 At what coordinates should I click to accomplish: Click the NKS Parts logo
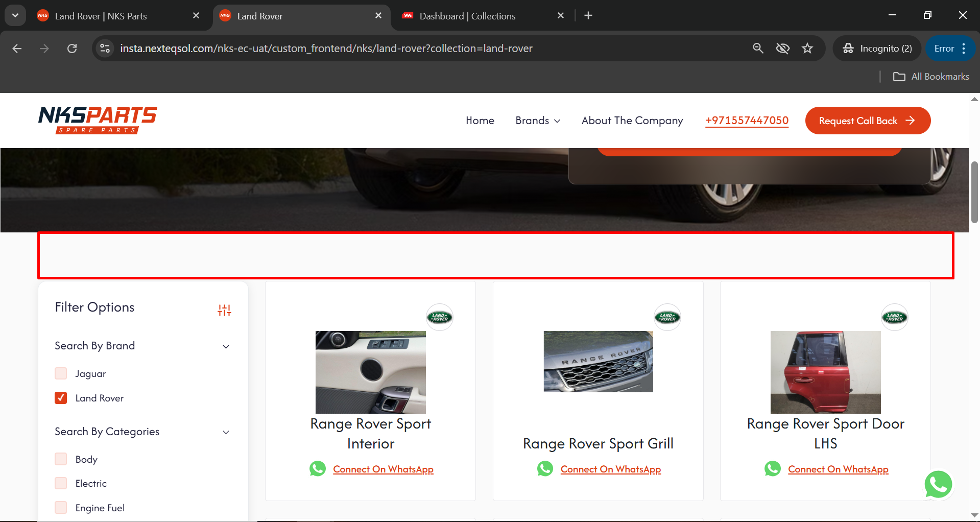pyautogui.click(x=98, y=120)
